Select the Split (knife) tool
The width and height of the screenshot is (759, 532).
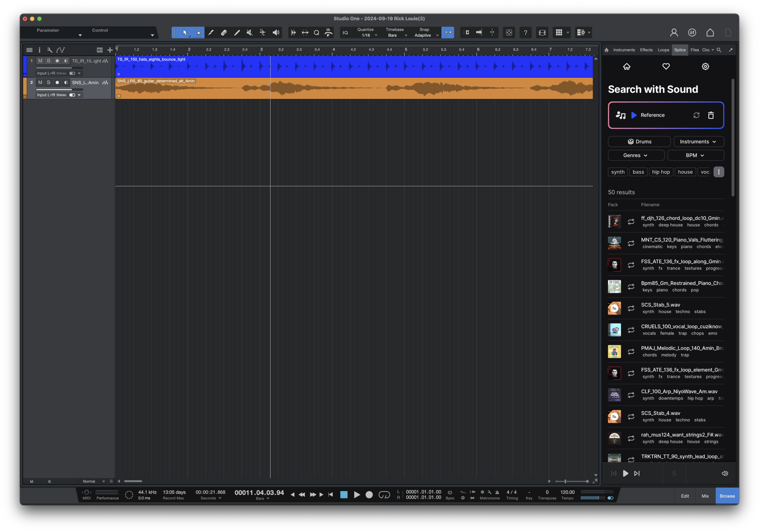pyautogui.click(x=211, y=32)
